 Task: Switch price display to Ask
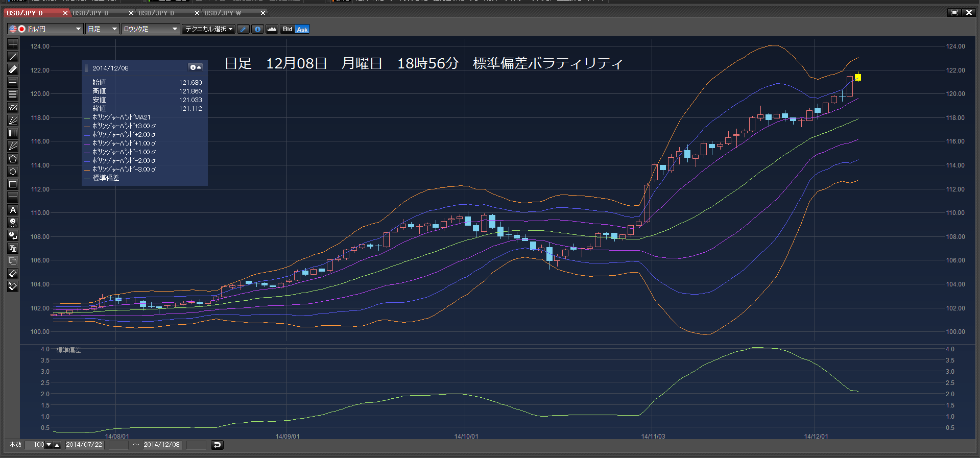[x=302, y=29]
